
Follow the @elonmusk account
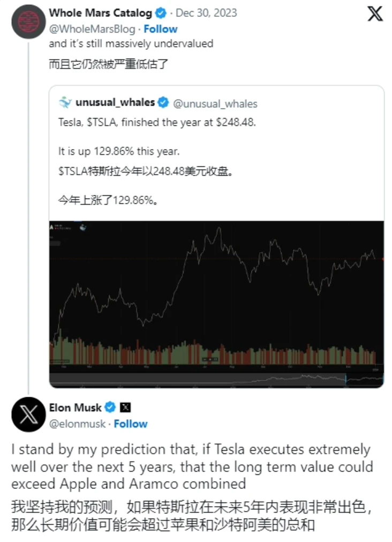(130, 424)
